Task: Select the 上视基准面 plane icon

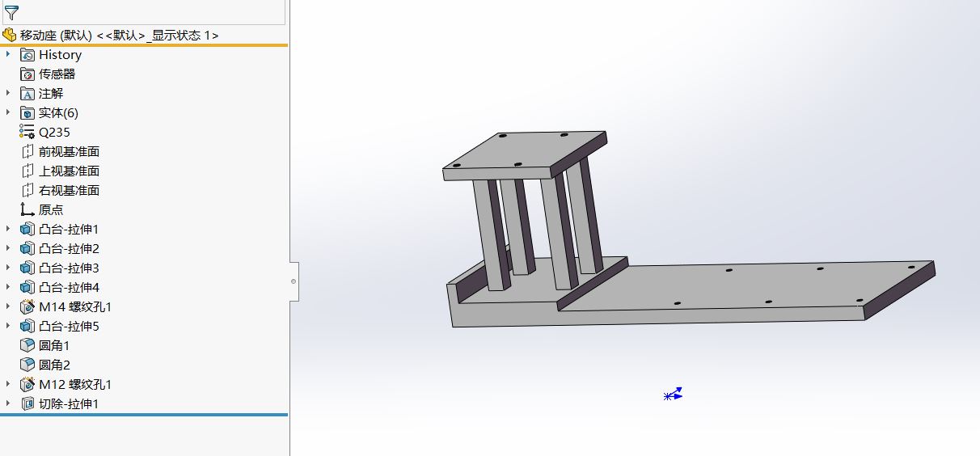Action: 27,171
